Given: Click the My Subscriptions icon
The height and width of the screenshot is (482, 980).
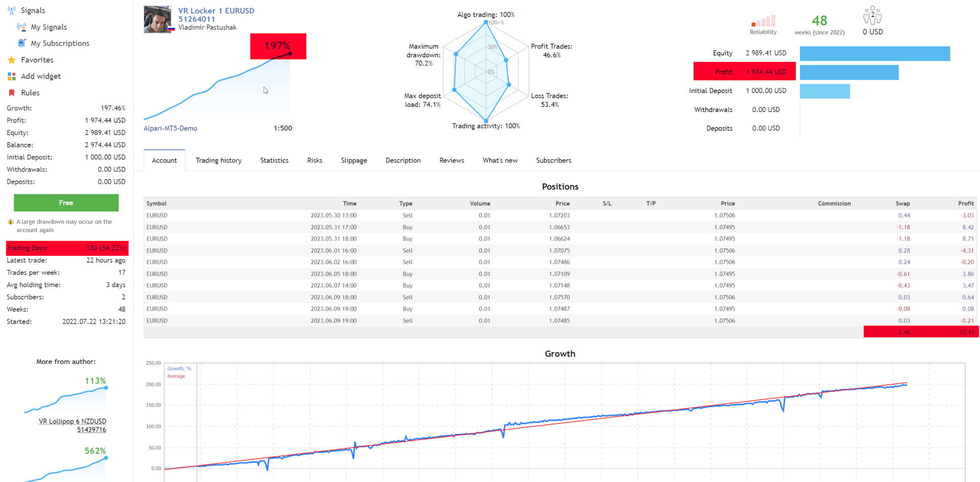Looking at the screenshot, I should click(21, 43).
